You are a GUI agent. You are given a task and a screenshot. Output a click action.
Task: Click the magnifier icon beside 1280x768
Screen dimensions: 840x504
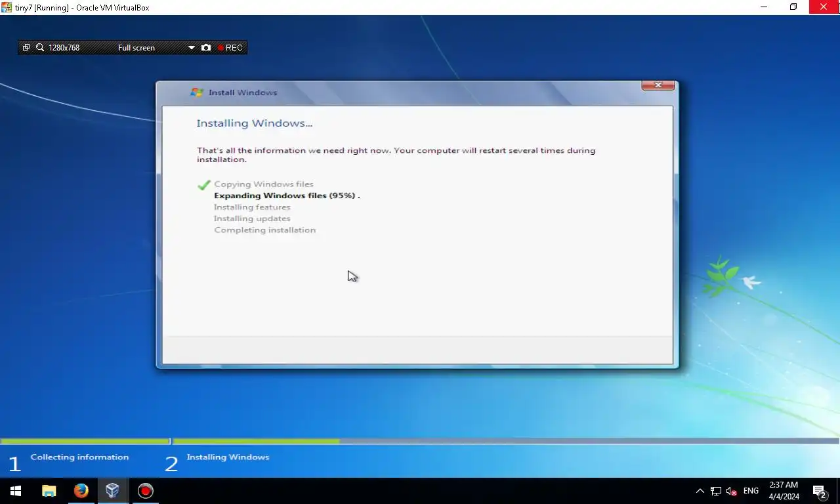(x=40, y=48)
